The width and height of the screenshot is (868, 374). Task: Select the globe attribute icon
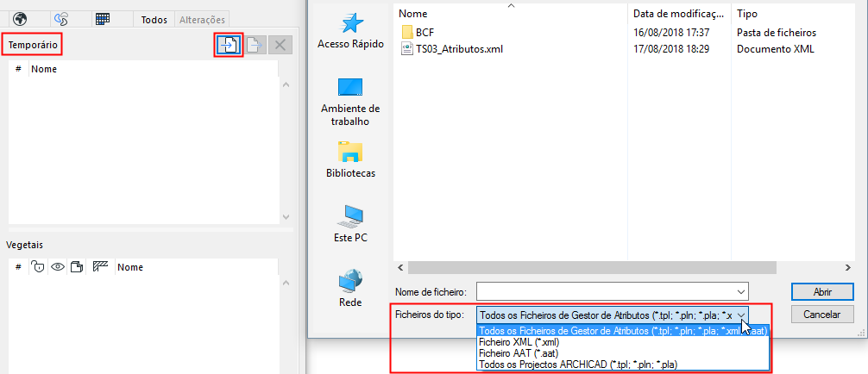click(21, 19)
